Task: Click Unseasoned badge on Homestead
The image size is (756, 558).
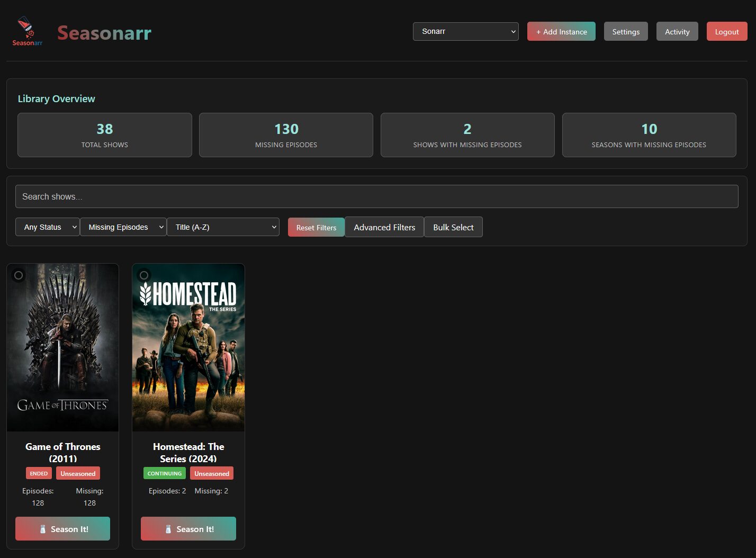Action: [x=212, y=473]
